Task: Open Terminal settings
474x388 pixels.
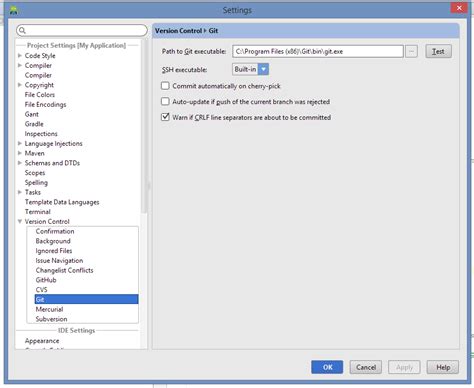Action: coord(38,212)
